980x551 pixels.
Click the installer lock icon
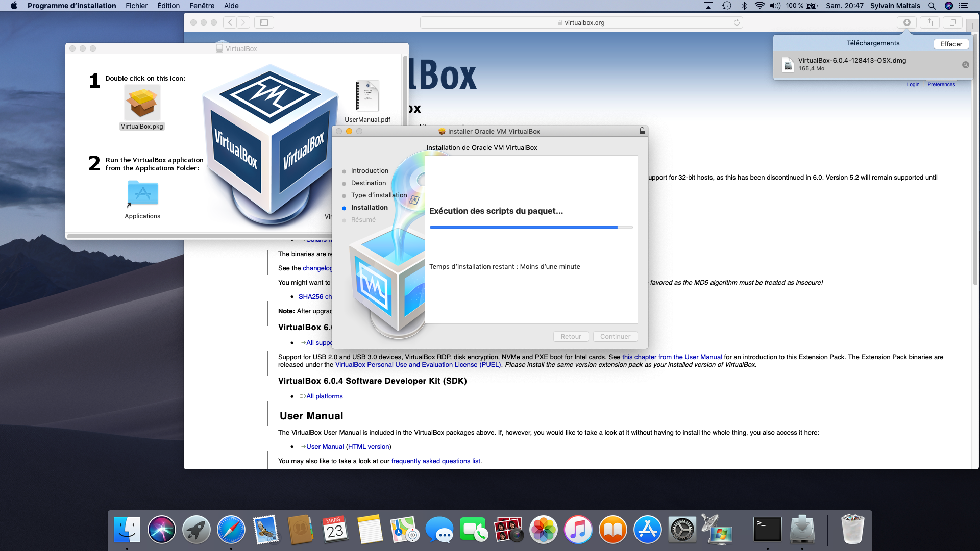pyautogui.click(x=642, y=131)
